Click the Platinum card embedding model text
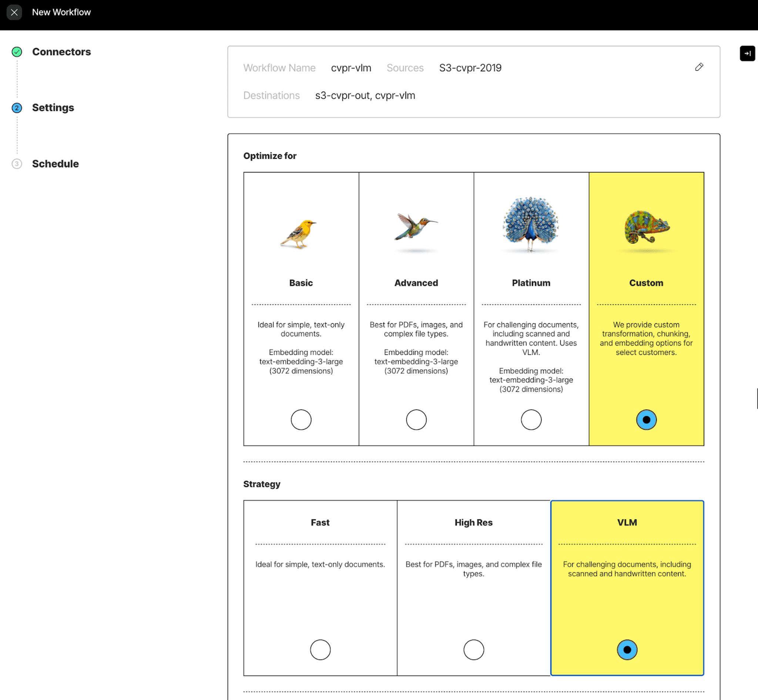The width and height of the screenshot is (758, 700). pyautogui.click(x=531, y=380)
